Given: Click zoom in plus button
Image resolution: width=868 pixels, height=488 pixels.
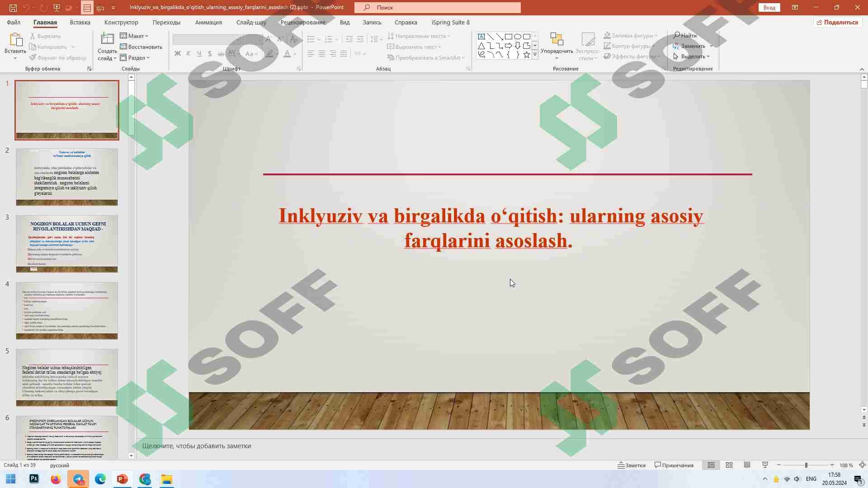Looking at the screenshot, I should [832, 465].
